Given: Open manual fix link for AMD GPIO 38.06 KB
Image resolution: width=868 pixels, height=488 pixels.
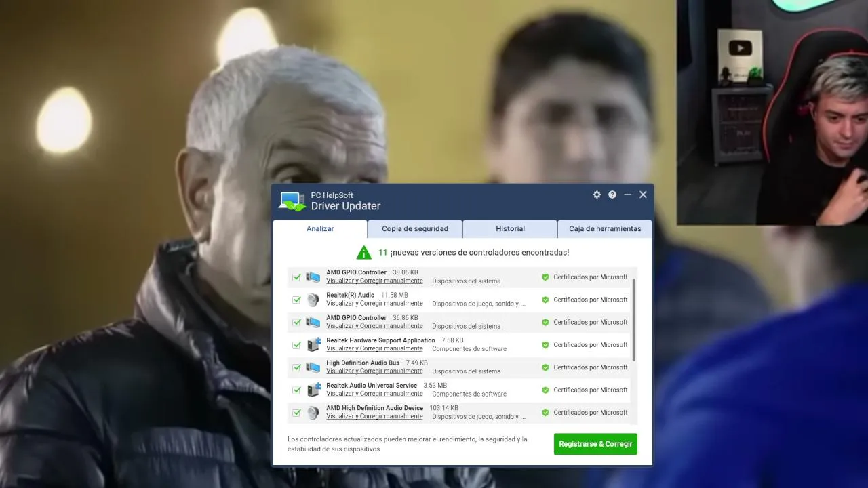Looking at the screenshot, I should coord(374,281).
